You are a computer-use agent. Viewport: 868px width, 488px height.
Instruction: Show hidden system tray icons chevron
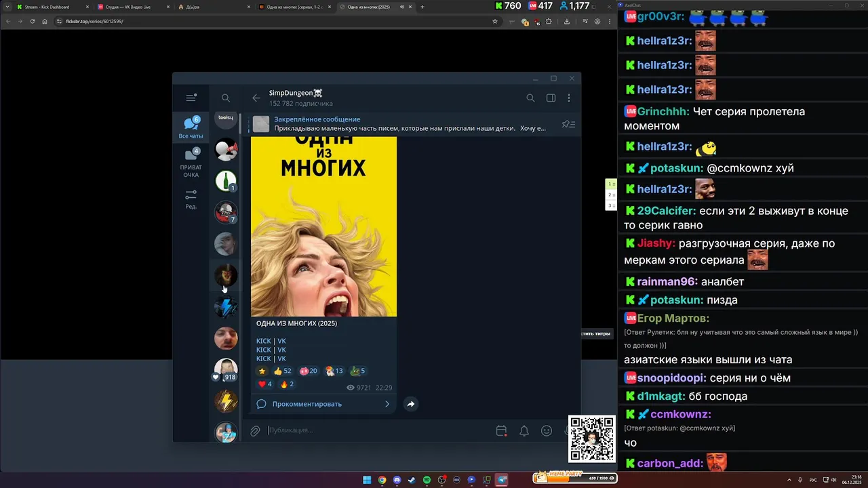(x=789, y=480)
